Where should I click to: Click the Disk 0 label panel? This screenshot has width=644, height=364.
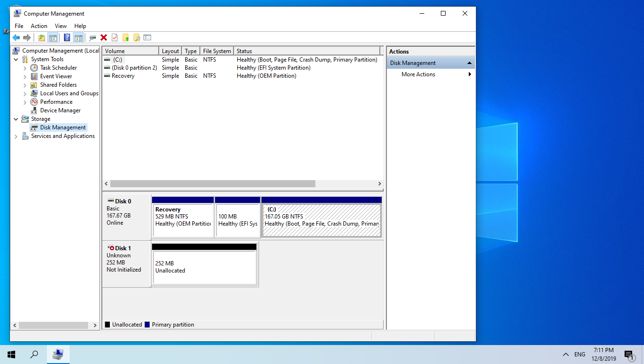[126, 217]
